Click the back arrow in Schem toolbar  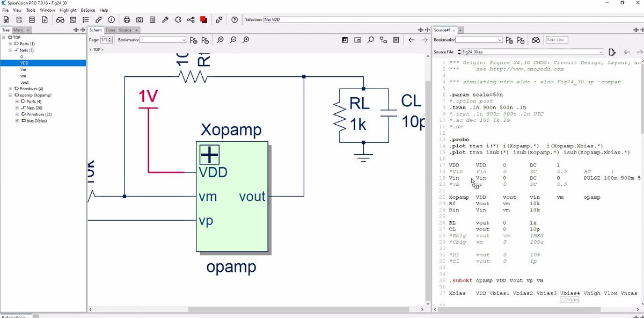pos(412,40)
